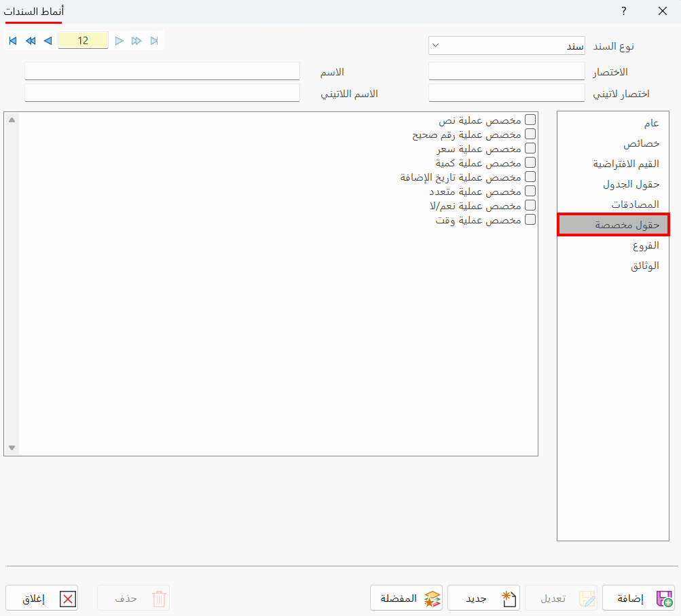Click the help question mark icon
The width and height of the screenshot is (681, 616).
(x=624, y=12)
